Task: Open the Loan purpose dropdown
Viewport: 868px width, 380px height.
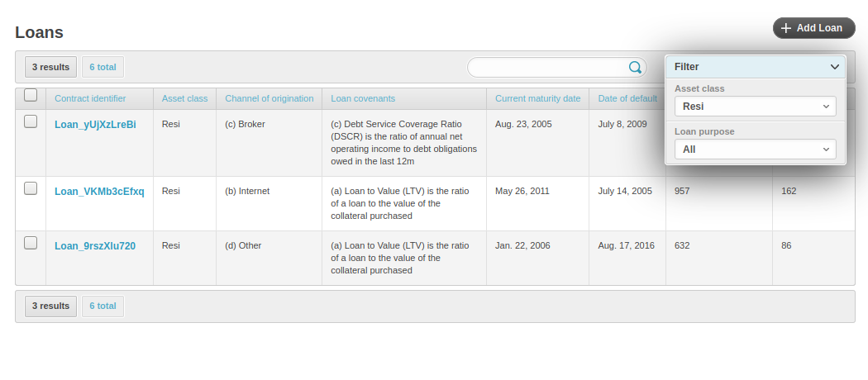Action: 756,150
